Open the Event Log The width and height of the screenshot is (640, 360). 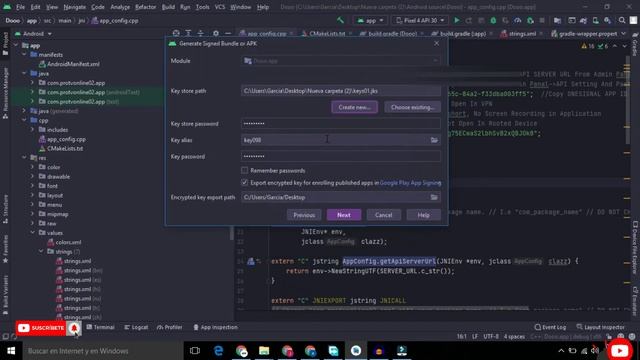pyautogui.click(x=550, y=327)
